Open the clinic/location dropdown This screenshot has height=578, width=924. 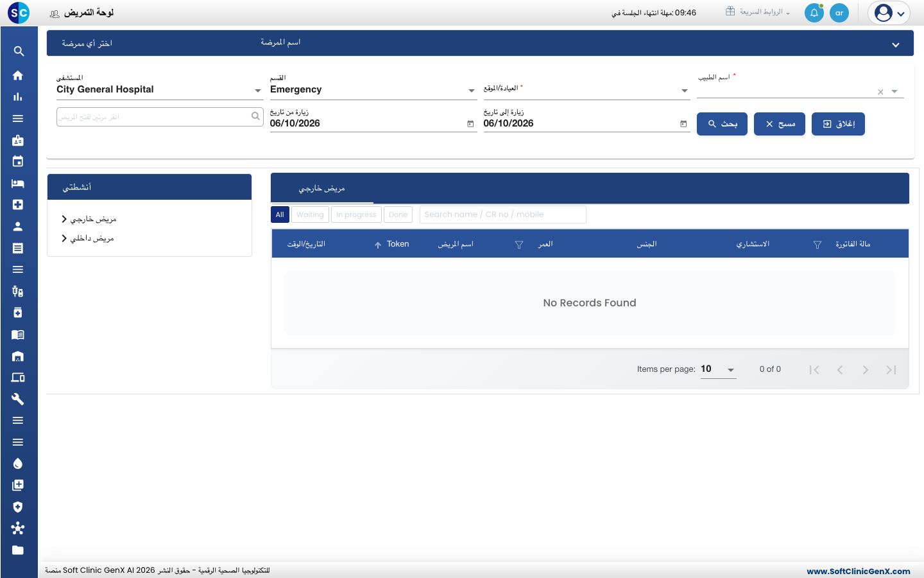tap(586, 90)
